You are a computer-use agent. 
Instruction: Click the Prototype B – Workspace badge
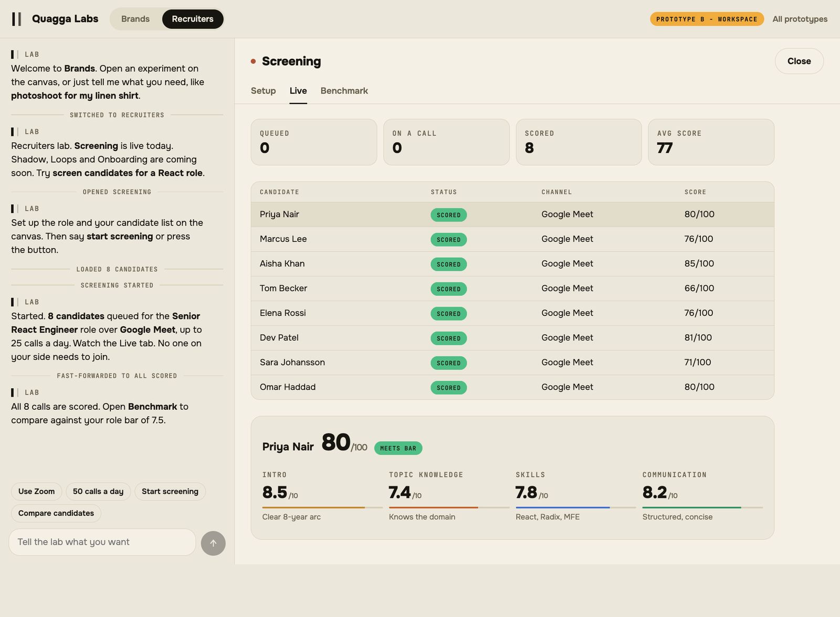coord(707,19)
